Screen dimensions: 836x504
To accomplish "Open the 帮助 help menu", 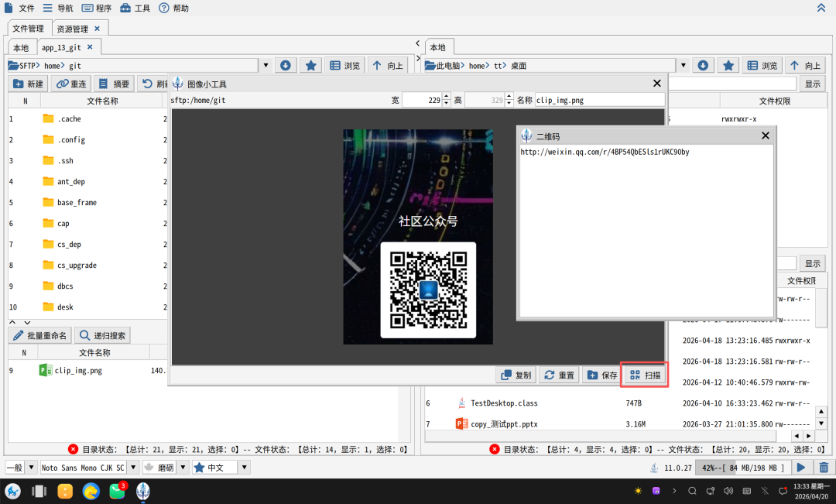I will (x=174, y=8).
